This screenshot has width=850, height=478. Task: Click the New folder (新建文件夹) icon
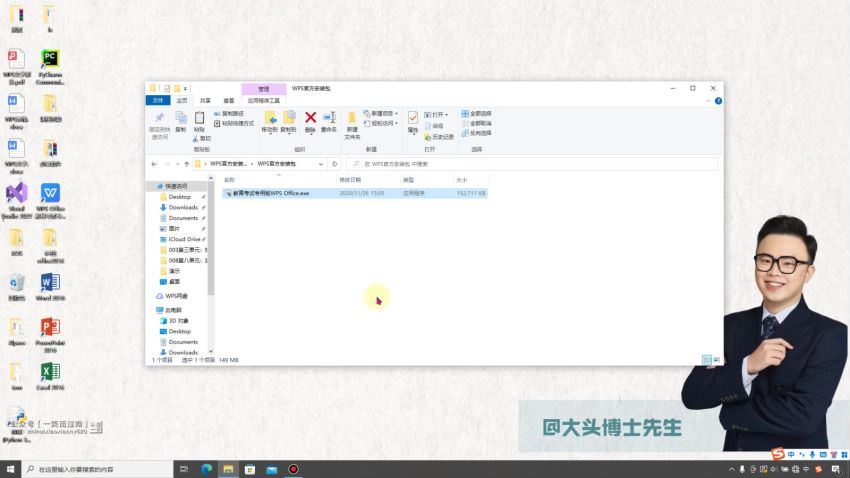click(x=352, y=125)
